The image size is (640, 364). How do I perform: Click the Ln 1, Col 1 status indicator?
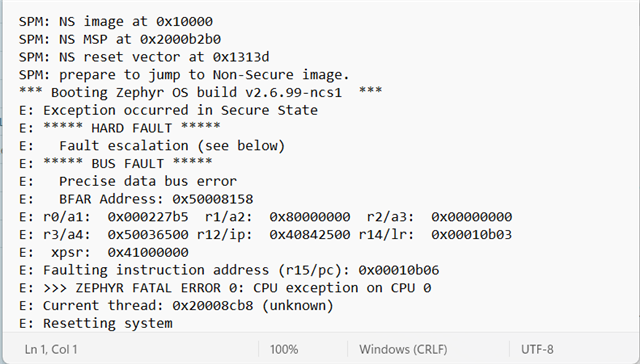pos(51,349)
